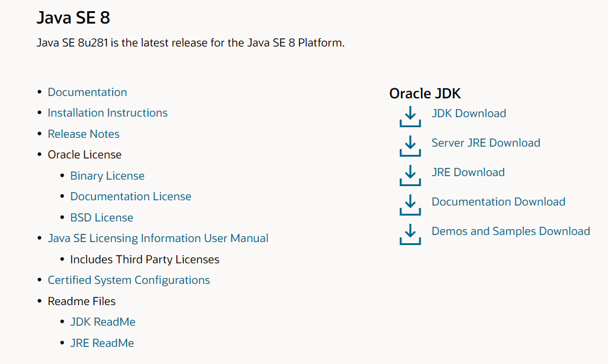
Task: Open the BSD License link
Action: pos(101,217)
